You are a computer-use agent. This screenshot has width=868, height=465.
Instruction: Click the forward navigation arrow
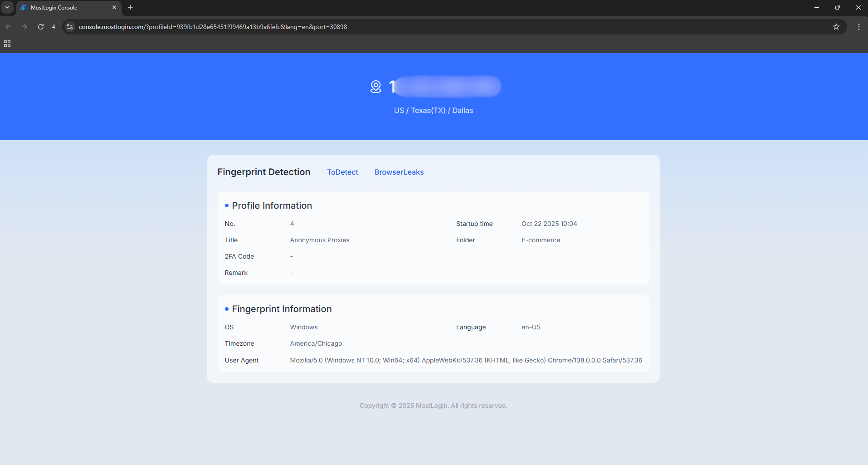click(24, 27)
